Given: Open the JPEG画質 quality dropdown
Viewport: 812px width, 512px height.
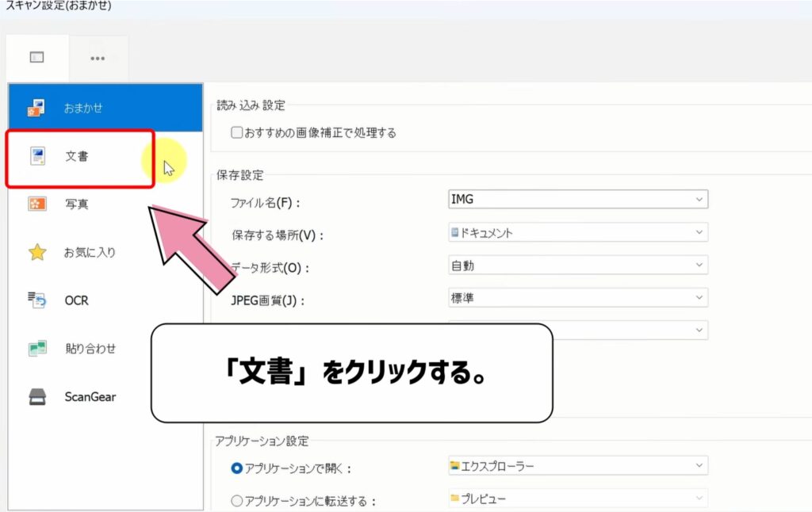Looking at the screenshot, I should 699,297.
